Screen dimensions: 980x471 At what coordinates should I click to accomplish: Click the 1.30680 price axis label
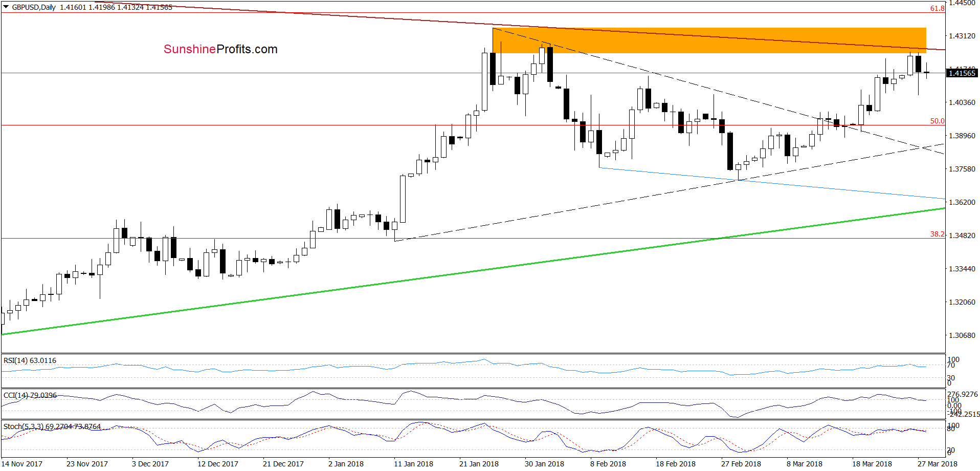tap(962, 335)
